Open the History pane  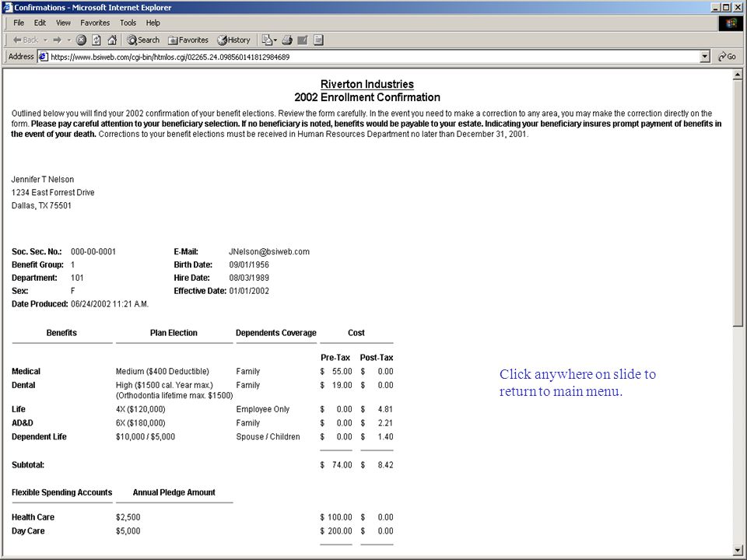click(234, 40)
